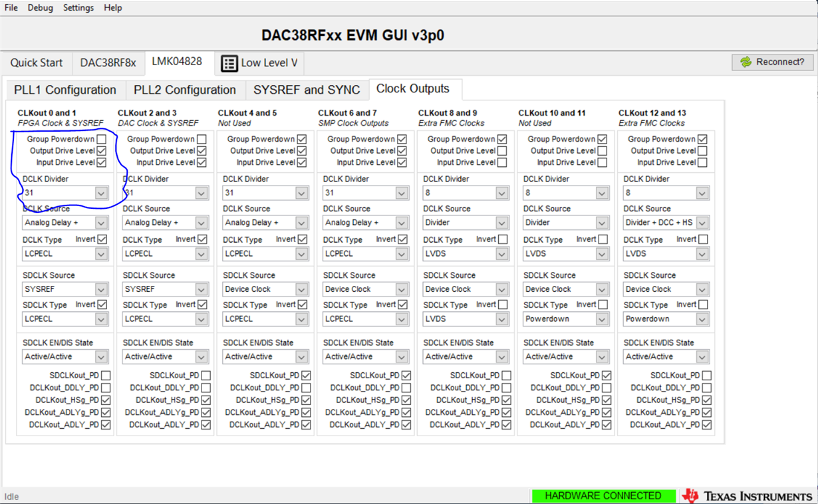Switch to the Quick Start tab
This screenshot has width=818, height=504.
click(x=37, y=63)
